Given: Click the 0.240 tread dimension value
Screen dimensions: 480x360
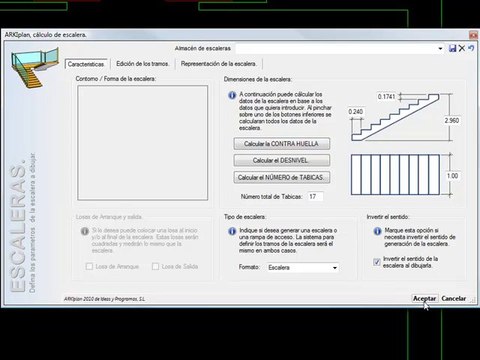Looking at the screenshot, I should pyautogui.click(x=356, y=112).
